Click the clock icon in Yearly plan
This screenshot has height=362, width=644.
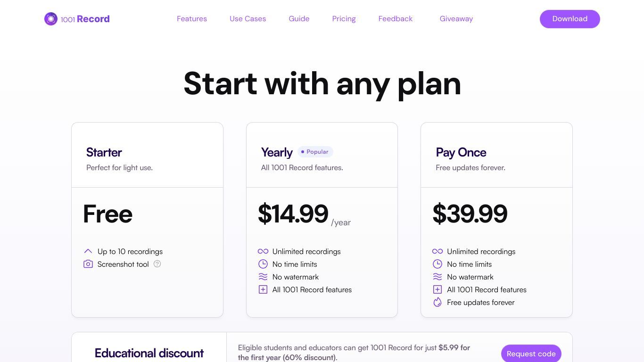point(263,264)
